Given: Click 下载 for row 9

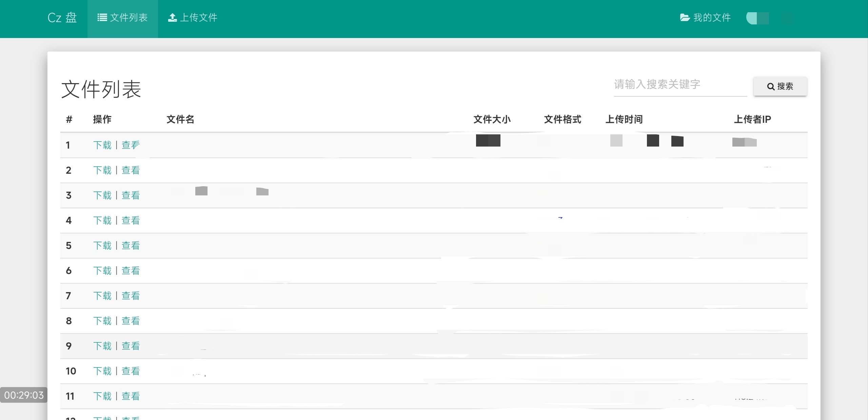Looking at the screenshot, I should point(102,346).
